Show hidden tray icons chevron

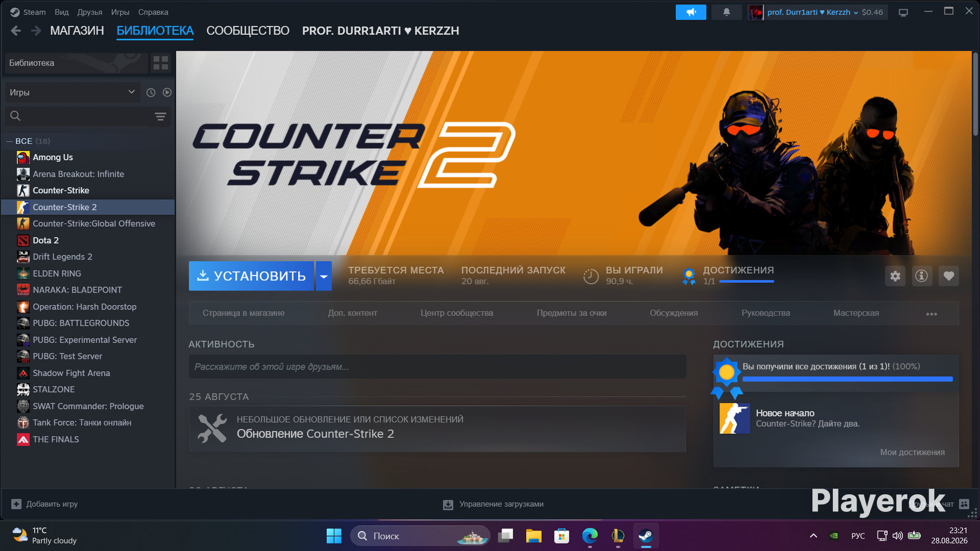point(813,536)
